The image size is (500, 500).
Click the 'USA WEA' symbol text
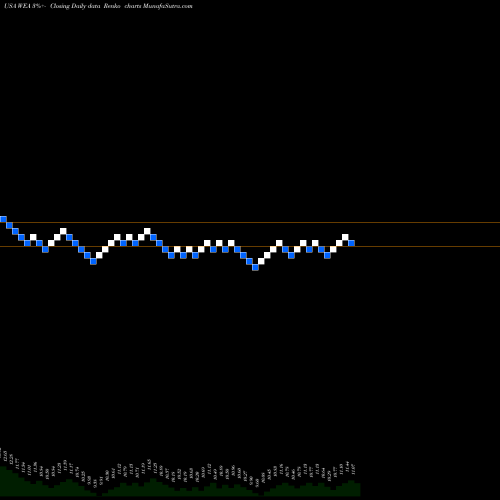click(x=18, y=6)
